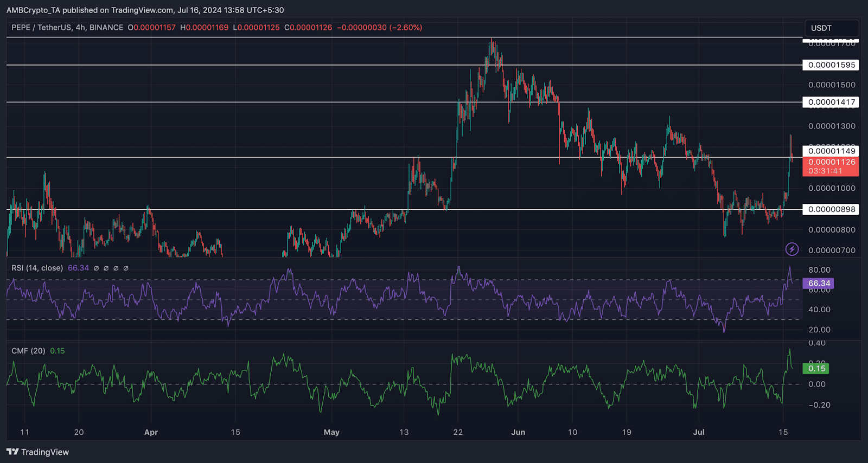This screenshot has width=868, height=463.
Task: Click the CMF 0.00 axis label
Action: [817, 384]
